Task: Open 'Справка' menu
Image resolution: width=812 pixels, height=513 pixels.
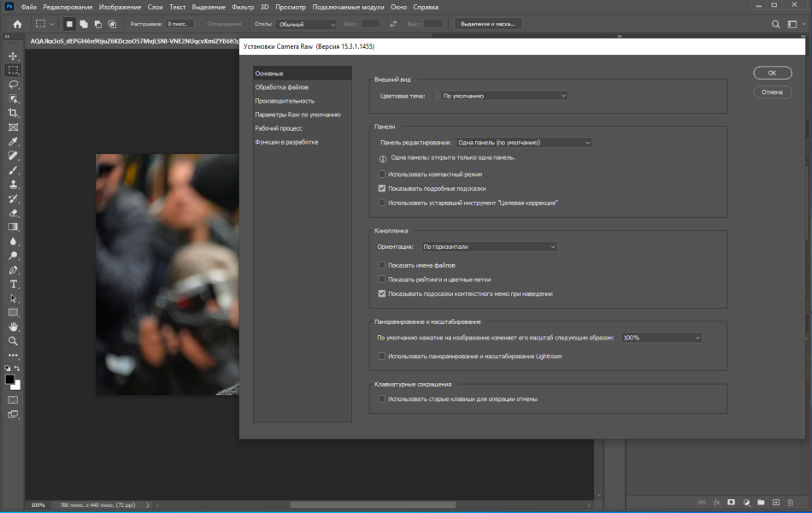Action: pos(426,7)
